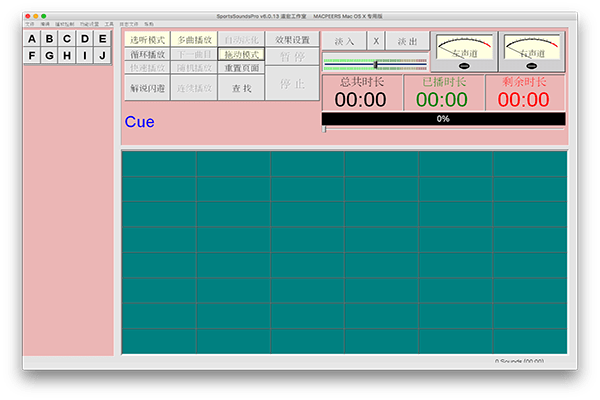This screenshot has width=600, height=400.
Task: Click the green 已播时长 elapsed time display
Action: click(x=443, y=93)
